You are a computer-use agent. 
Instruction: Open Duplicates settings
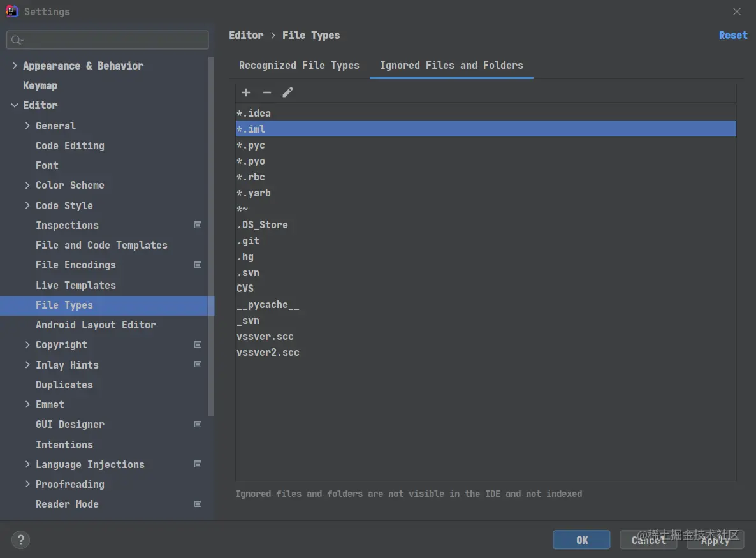64,385
